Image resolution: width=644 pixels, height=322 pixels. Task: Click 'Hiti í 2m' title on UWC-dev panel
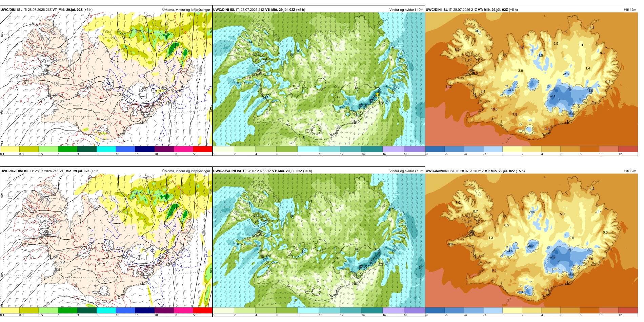630,171
